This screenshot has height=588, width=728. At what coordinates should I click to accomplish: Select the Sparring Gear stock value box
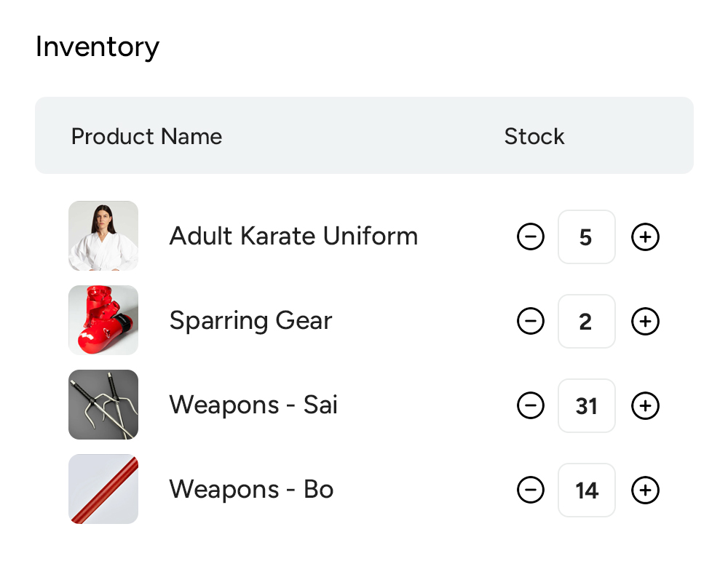587,321
